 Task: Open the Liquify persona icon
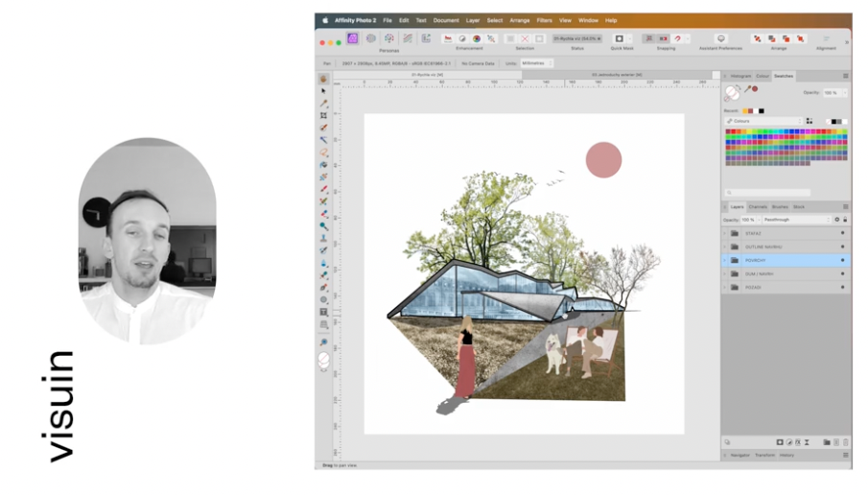point(371,38)
